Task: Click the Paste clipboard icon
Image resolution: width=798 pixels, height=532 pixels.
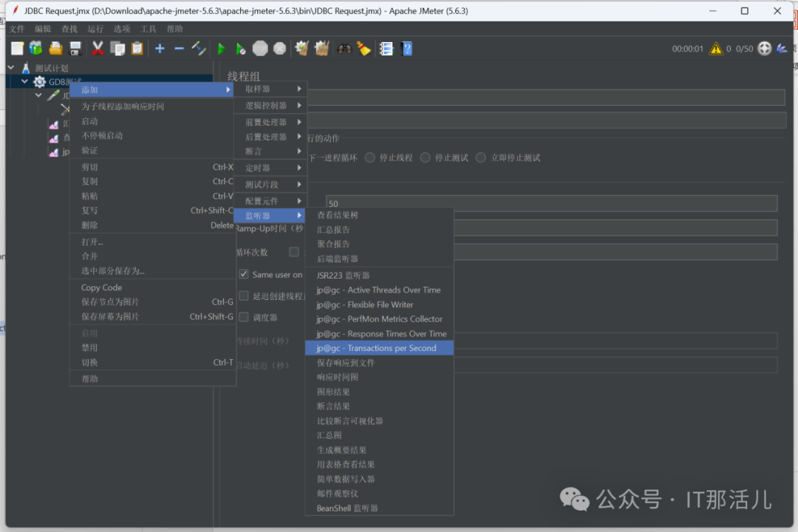Action: (137, 48)
